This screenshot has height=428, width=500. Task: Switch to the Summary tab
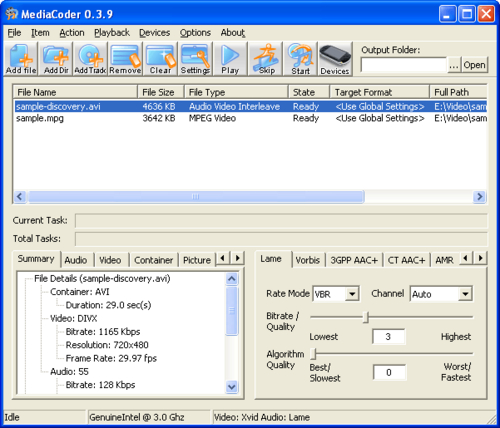coord(36,259)
